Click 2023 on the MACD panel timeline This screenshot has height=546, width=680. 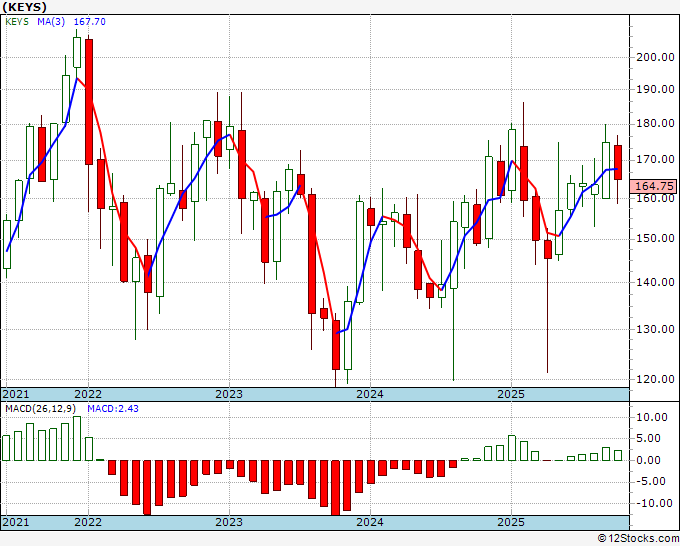[229, 522]
